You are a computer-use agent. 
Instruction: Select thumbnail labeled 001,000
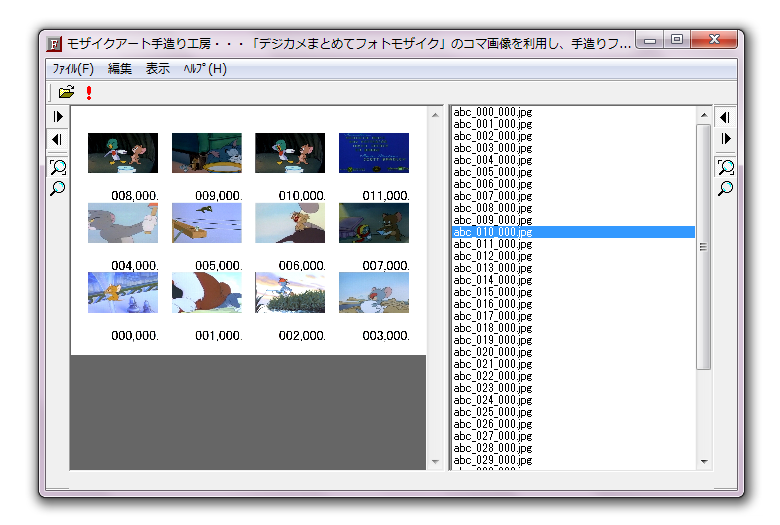(x=207, y=293)
